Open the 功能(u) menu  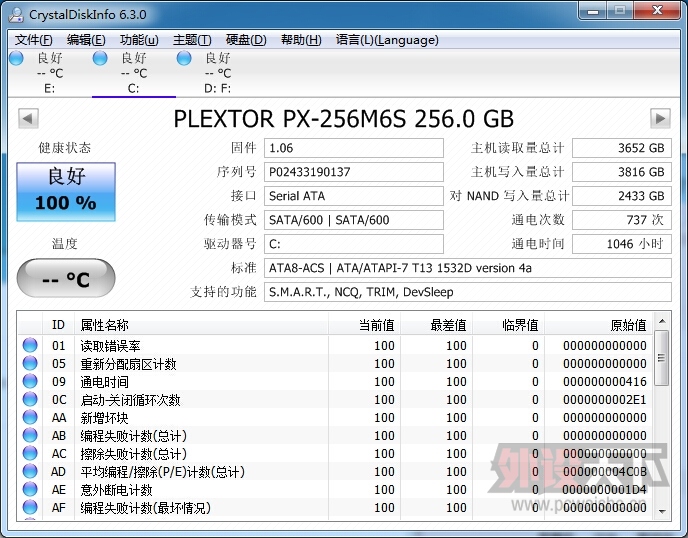[x=138, y=40]
